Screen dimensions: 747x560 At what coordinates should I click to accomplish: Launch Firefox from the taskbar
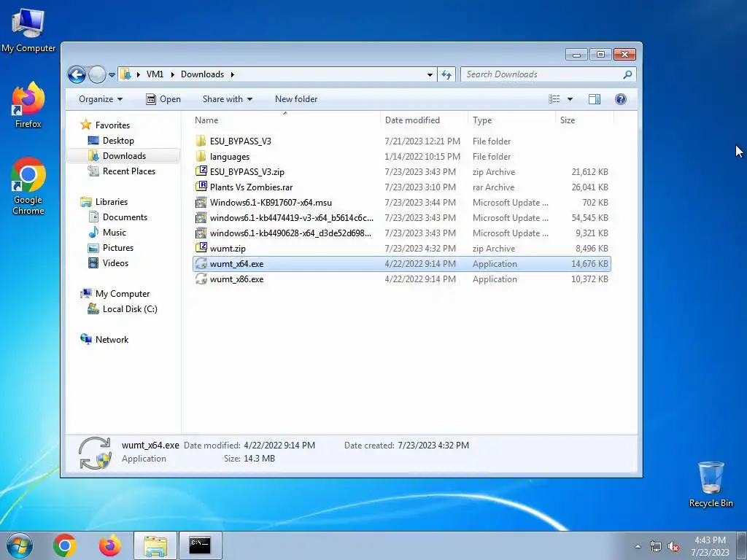point(110,545)
